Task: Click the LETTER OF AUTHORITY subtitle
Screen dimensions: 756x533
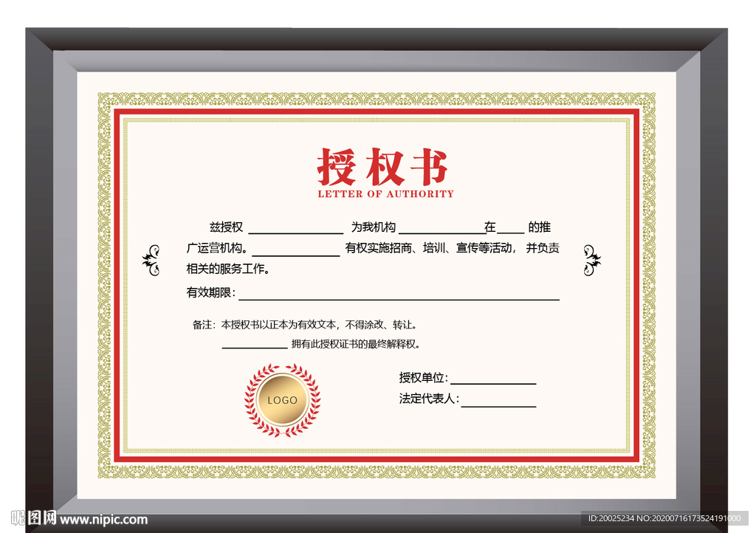Action: pyautogui.click(x=385, y=193)
